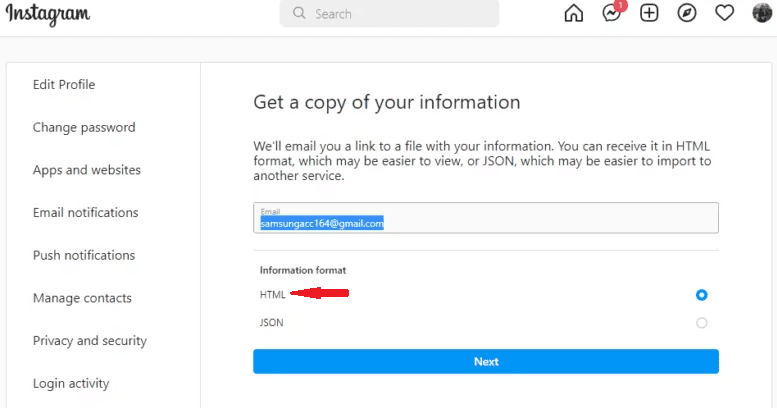Image resolution: width=777 pixels, height=408 pixels.
Task: Click the Instagram logo
Action: tap(48, 14)
